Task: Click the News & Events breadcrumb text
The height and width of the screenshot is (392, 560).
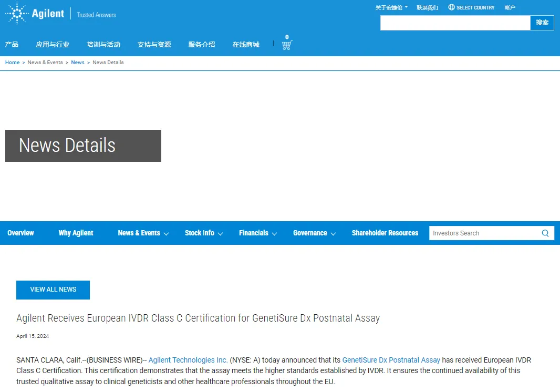Action: pyautogui.click(x=45, y=62)
